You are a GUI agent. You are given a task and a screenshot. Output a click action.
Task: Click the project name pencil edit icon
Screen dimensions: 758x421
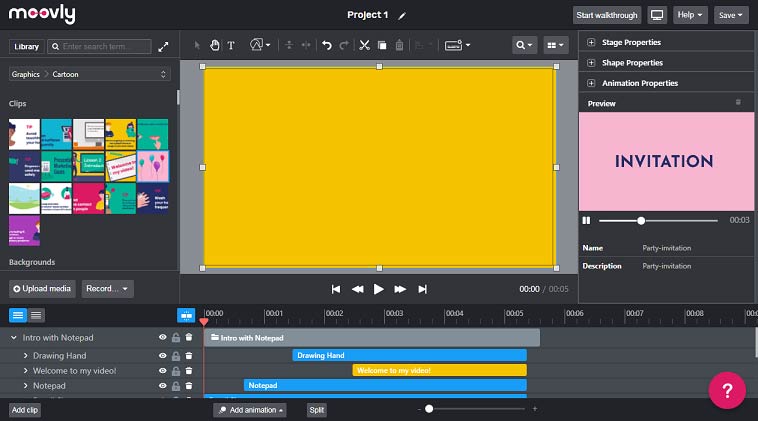point(402,16)
